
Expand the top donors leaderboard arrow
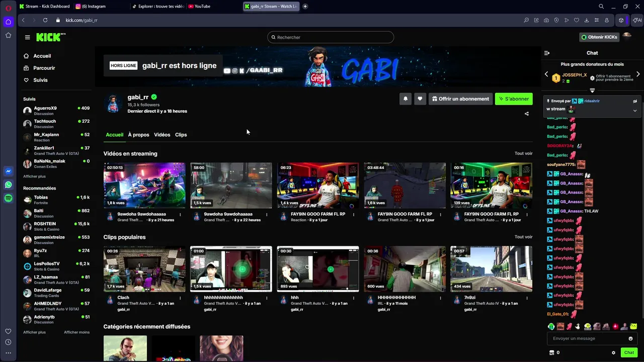coord(592,90)
